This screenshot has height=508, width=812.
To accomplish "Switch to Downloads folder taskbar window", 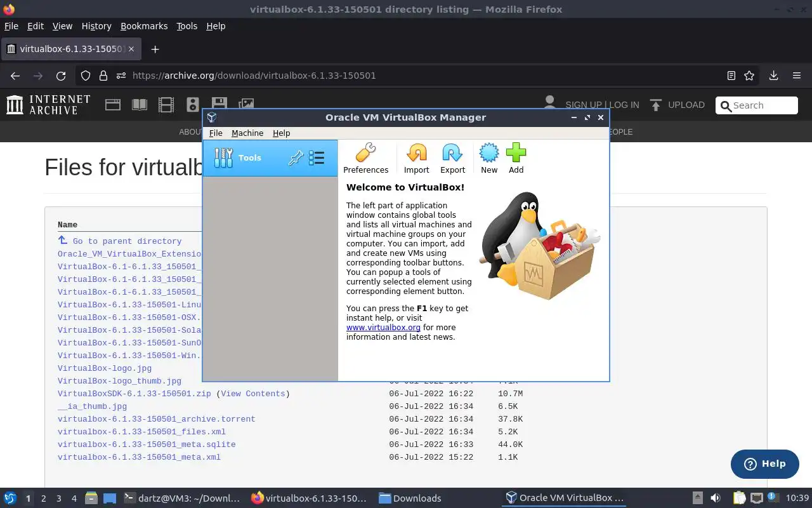I will coord(410,498).
